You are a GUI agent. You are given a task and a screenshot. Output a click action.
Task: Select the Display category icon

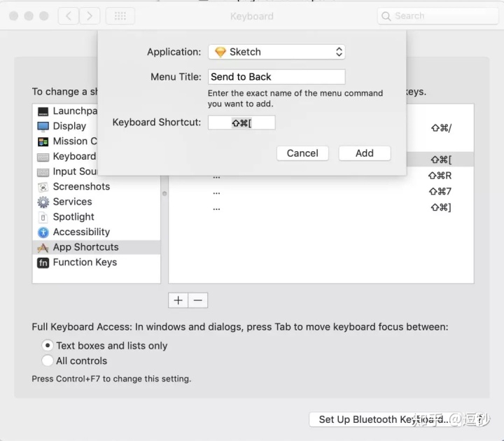pyautogui.click(x=43, y=126)
